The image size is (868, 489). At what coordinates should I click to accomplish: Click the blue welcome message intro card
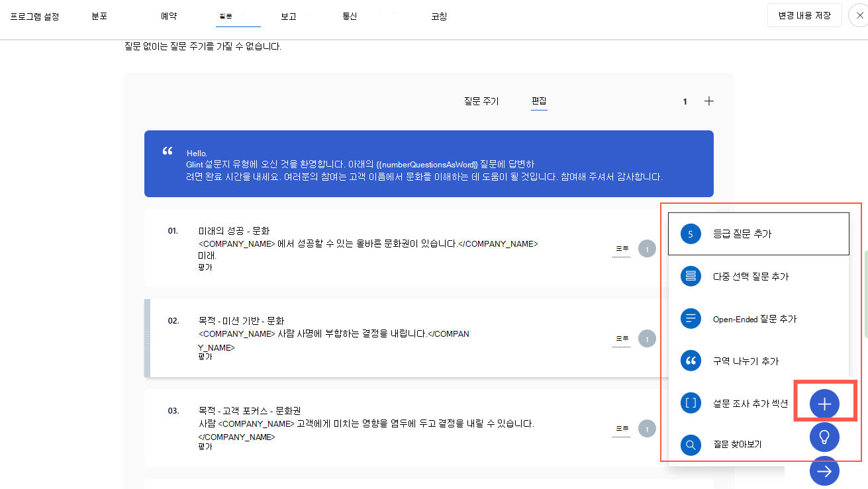[429, 163]
